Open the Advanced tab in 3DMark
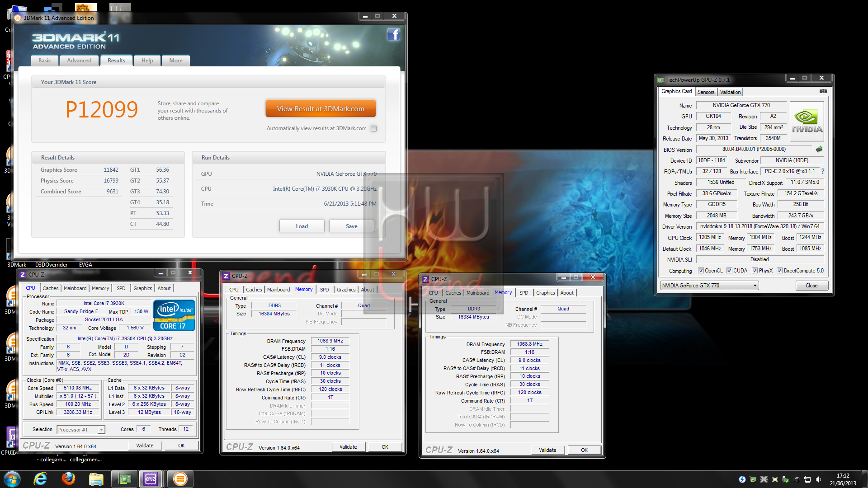 (79, 61)
